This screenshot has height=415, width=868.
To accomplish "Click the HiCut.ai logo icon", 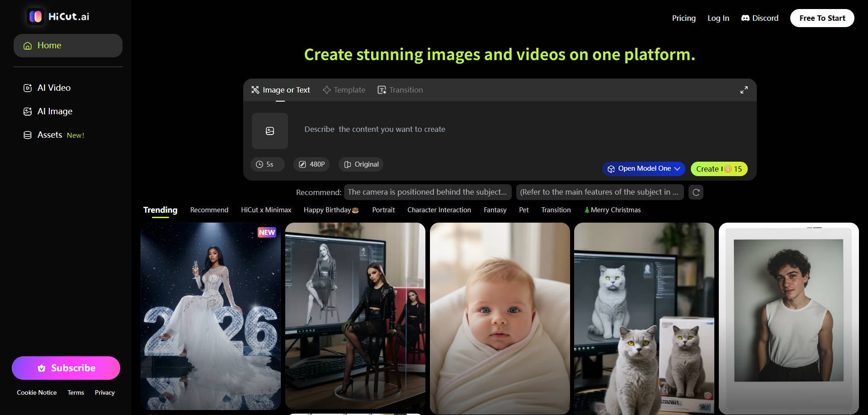I will click(35, 17).
